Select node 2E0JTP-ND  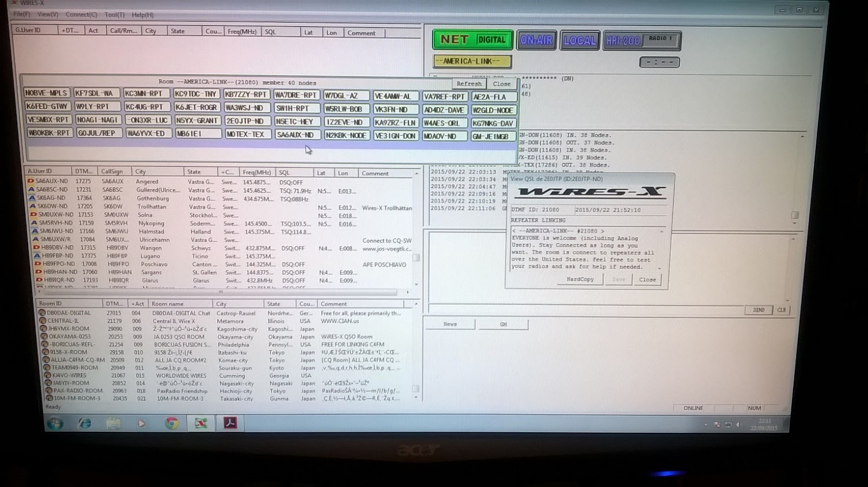pyautogui.click(x=247, y=121)
